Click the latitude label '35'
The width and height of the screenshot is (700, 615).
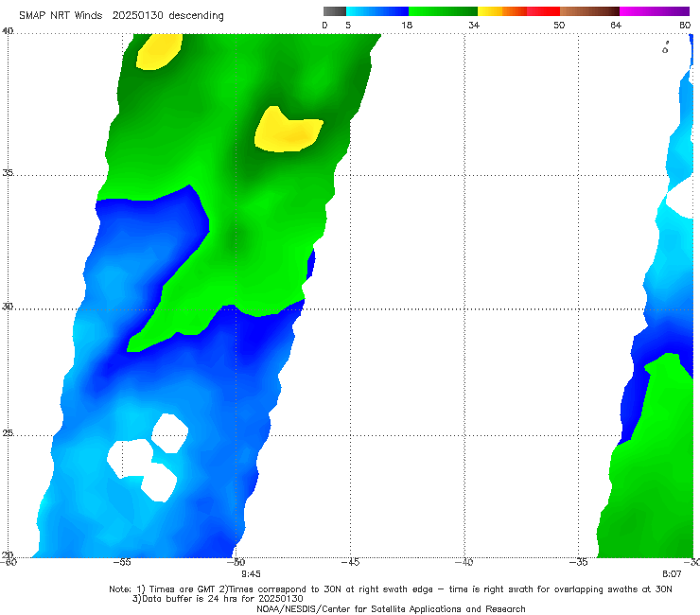(8, 172)
